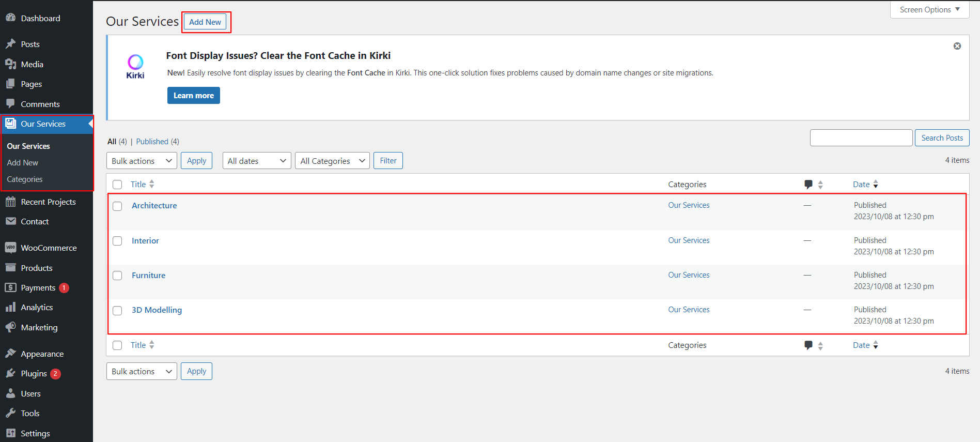Click the comments bubble column header icon
Viewport: 980px width, 442px height.
(808, 184)
